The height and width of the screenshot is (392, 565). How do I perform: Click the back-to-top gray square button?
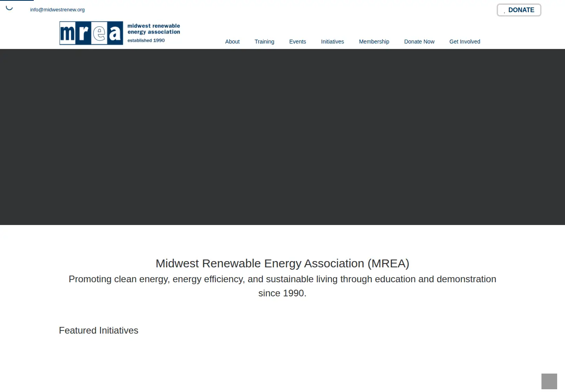[549, 381]
